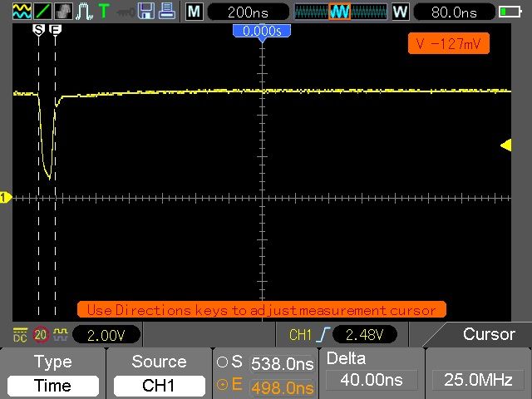Screen dimensions: 532x399
Task: Click the rising edge trigger icon
Action: pyautogui.click(x=323, y=335)
